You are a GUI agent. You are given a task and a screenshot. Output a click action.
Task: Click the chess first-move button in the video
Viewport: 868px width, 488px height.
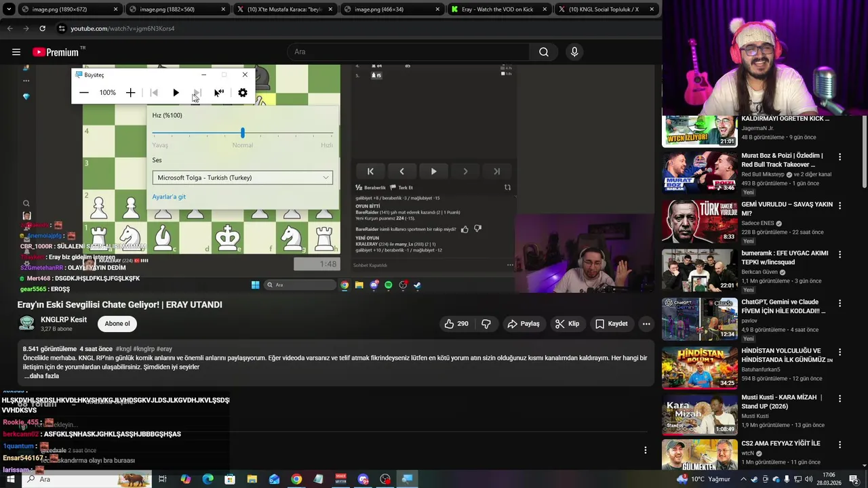(370, 171)
